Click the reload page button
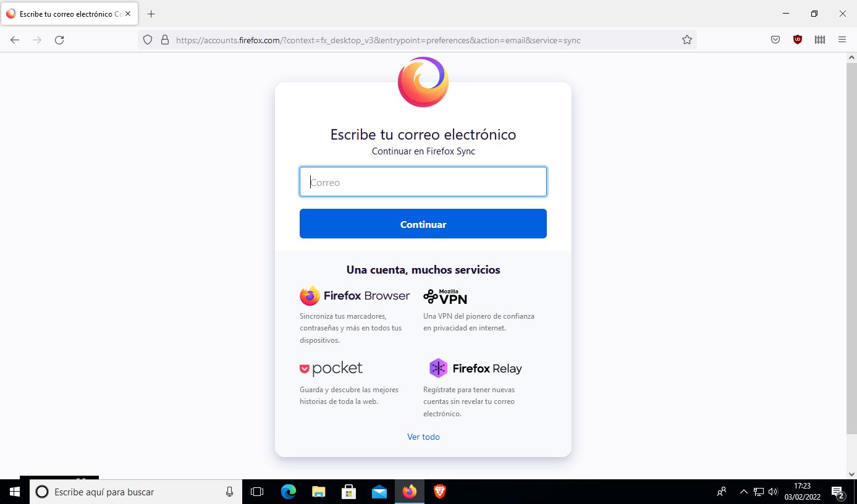 click(x=59, y=40)
